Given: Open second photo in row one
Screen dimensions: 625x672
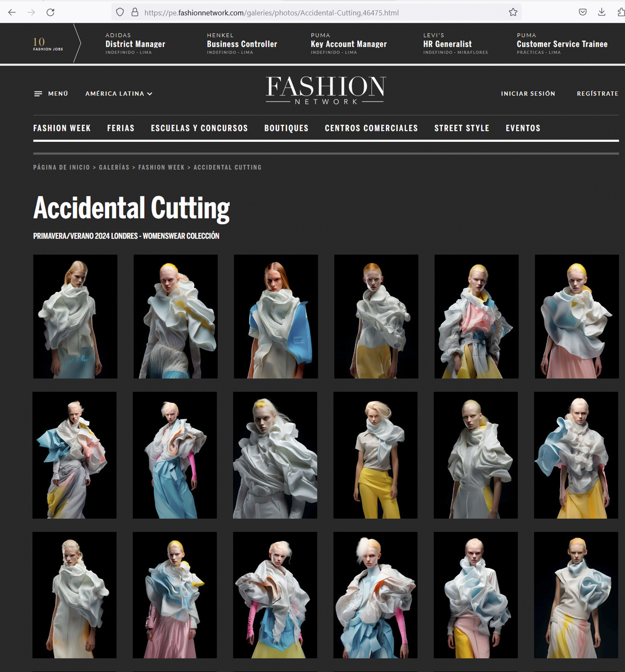Looking at the screenshot, I should pos(175,316).
